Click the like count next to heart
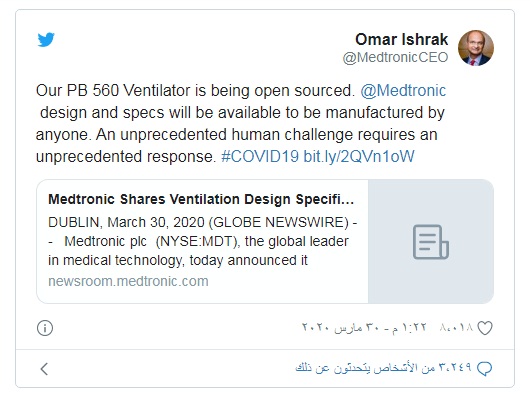This screenshot has width=530, height=402. tap(456, 328)
